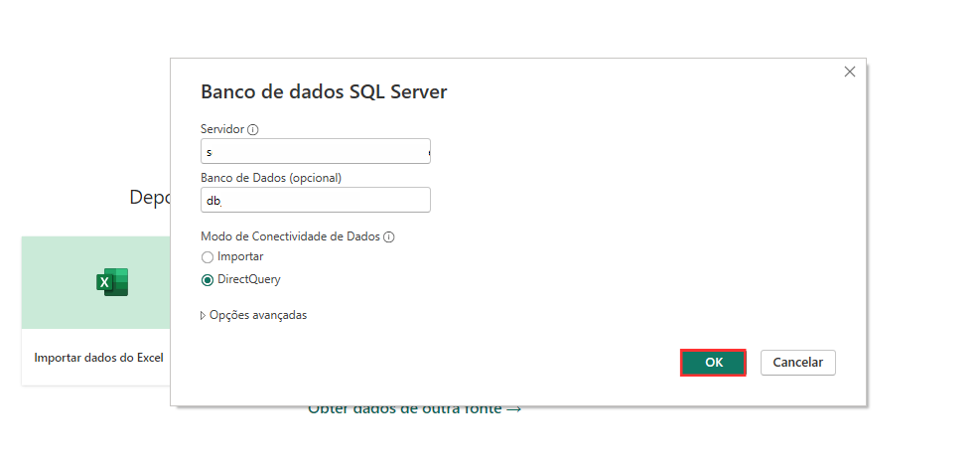Click the Opções avançadas label text

point(258,315)
